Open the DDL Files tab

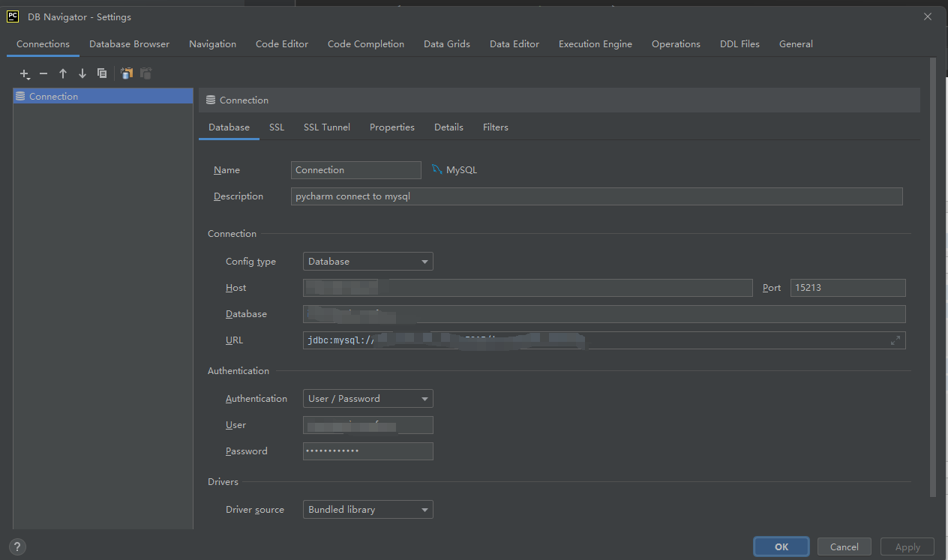coord(739,44)
